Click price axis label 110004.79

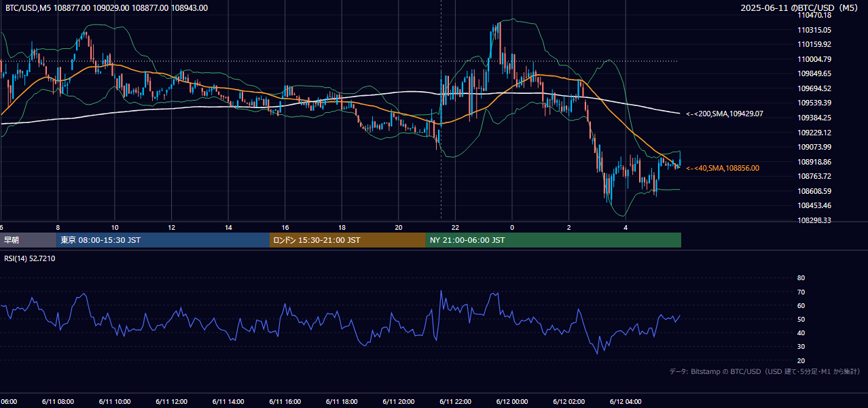(814, 59)
